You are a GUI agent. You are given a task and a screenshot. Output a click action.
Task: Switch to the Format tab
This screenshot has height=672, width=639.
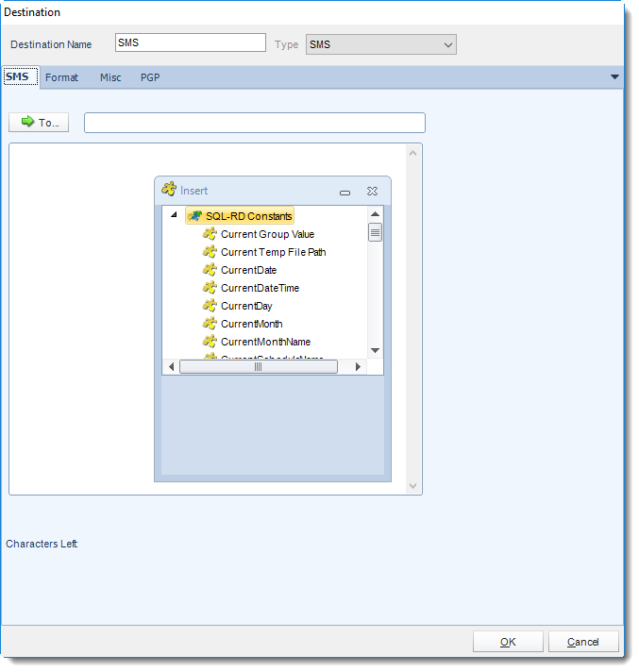click(61, 77)
